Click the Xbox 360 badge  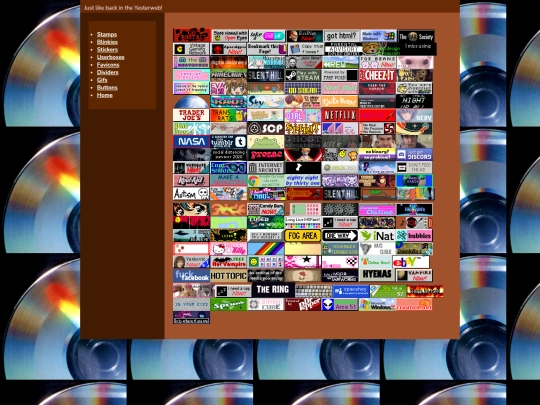pyautogui.click(x=340, y=168)
